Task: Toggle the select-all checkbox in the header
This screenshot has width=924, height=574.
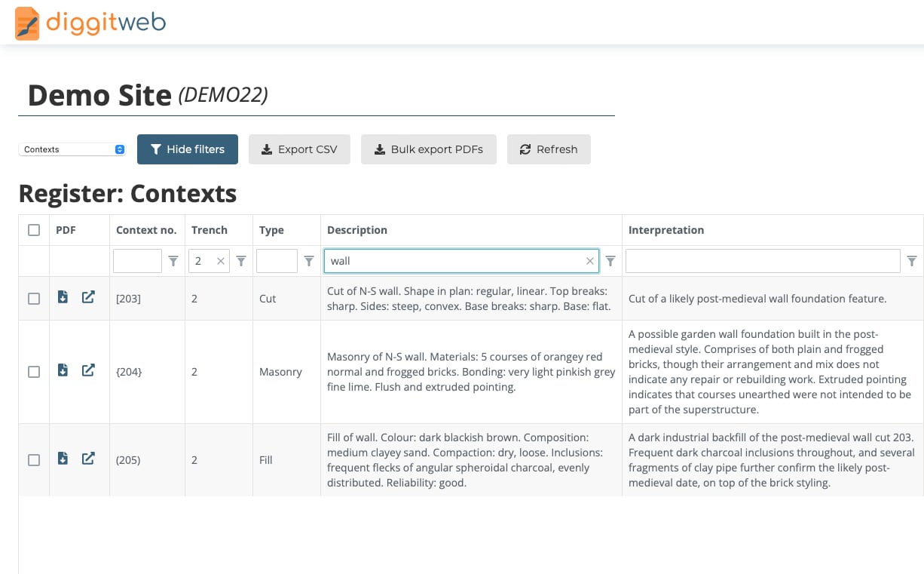Action: pyautogui.click(x=34, y=229)
